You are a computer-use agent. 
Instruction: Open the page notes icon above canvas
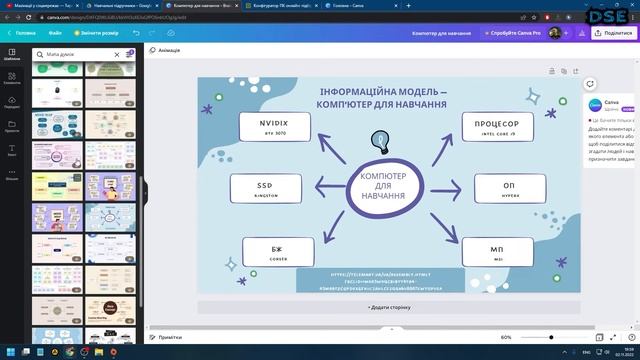pyautogui.click(x=552, y=71)
